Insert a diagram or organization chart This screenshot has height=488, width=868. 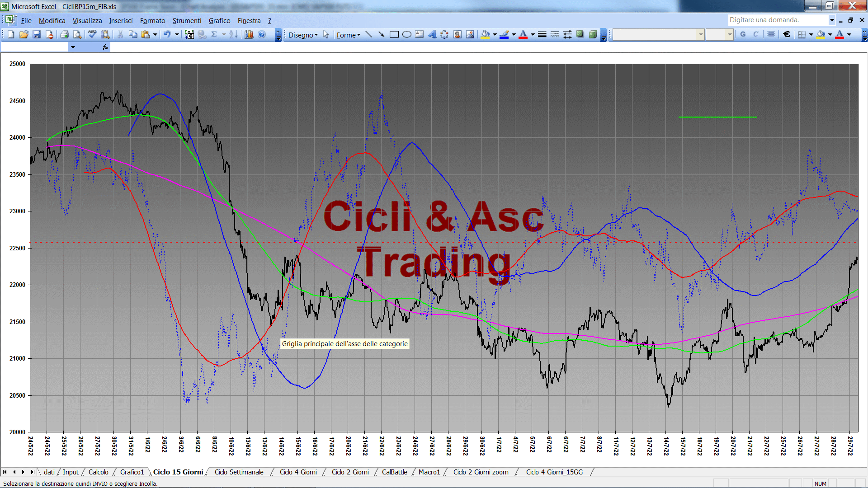445,34
